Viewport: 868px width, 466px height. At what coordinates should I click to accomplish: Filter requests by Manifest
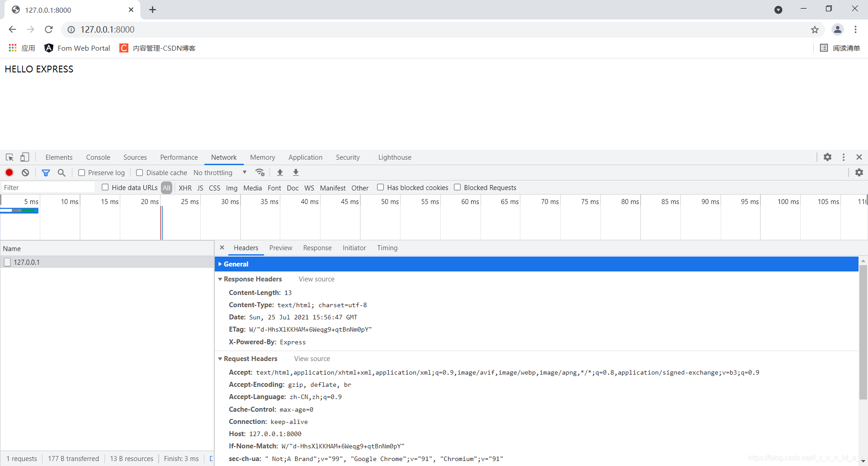click(333, 188)
